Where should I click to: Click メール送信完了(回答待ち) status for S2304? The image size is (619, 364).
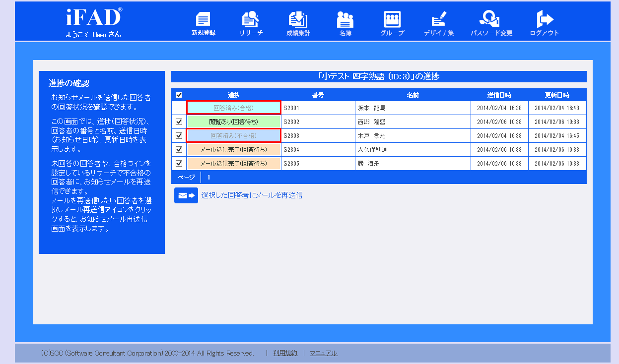pos(234,149)
